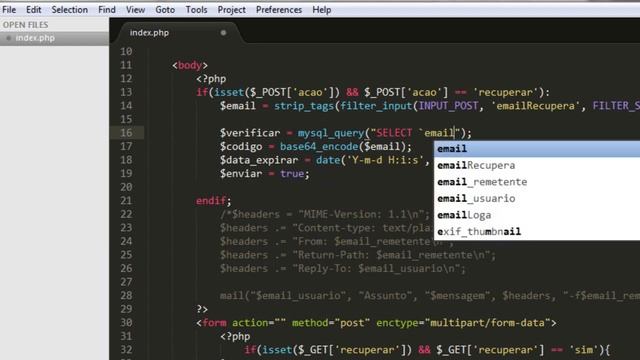Click 'isset' on line 13
The height and width of the screenshot is (360, 640).
pyautogui.click(x=229, y=92)
